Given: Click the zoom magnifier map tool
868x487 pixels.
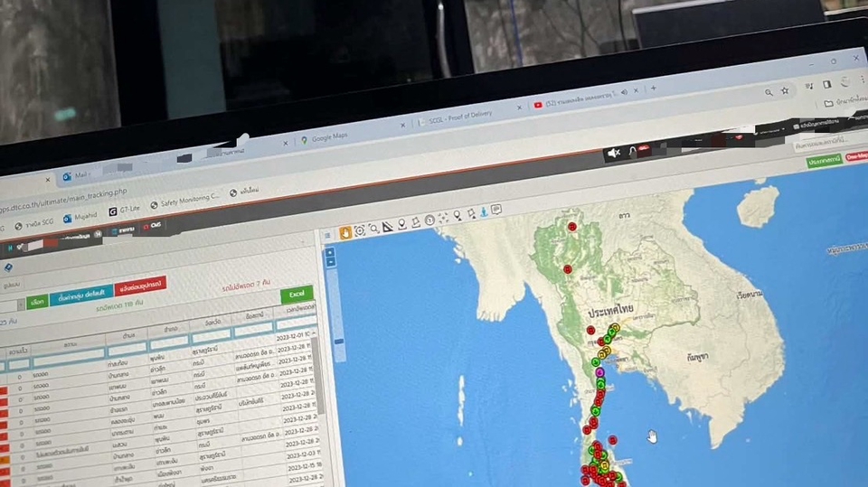Looking at the screenshot, I should [373, 229].
